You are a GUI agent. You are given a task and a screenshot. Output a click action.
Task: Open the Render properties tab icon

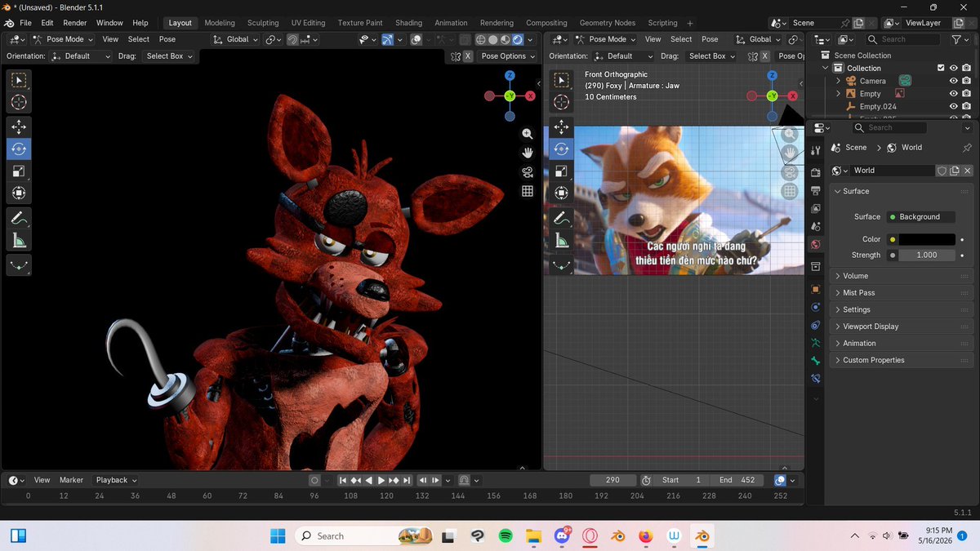(x=815, y=172)
